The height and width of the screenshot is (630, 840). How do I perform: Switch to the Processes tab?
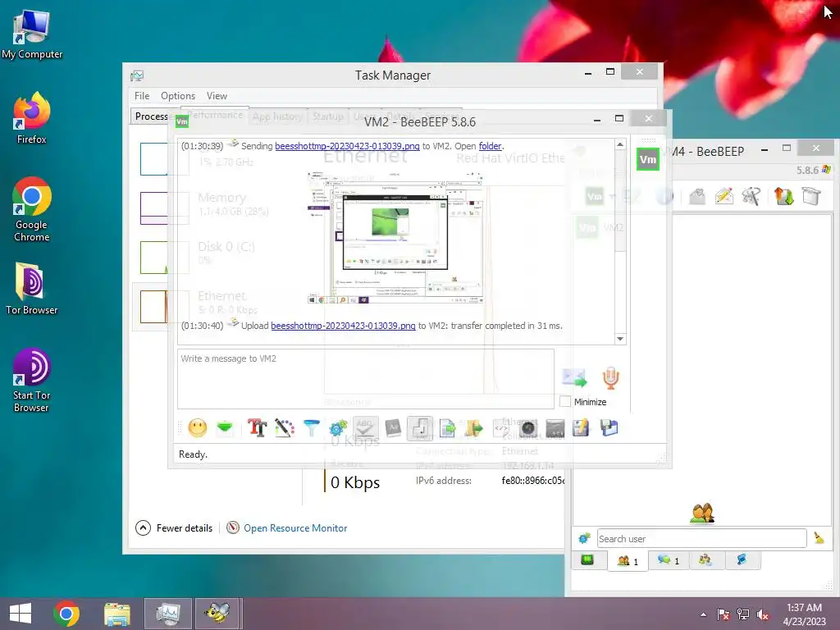coord(150,116)
